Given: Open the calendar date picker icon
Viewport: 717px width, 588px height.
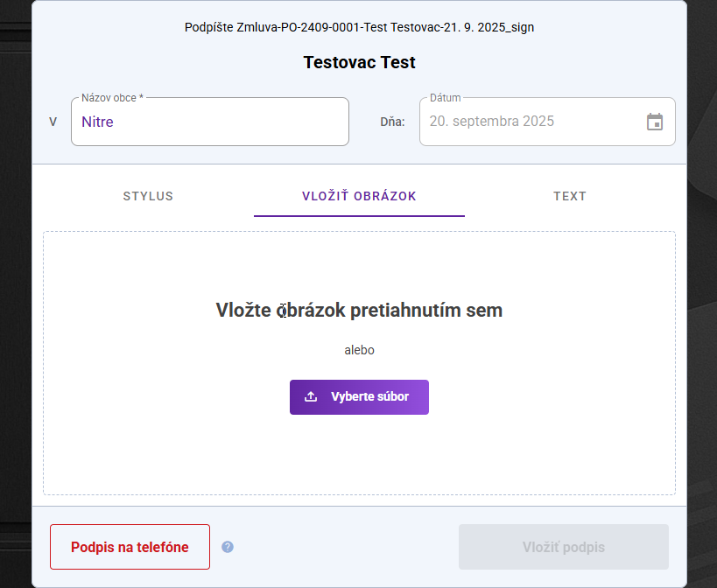Looking at the screenshot, I should coord(654,122).
